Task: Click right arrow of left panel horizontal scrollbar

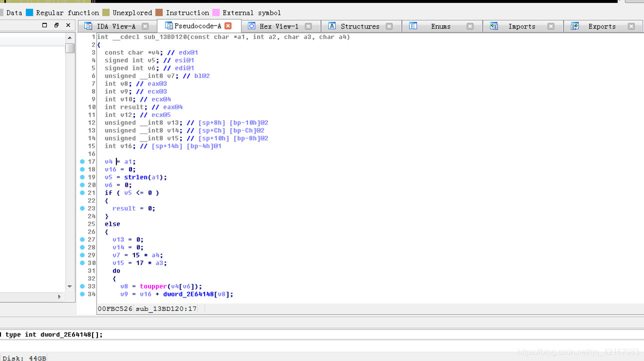Action: (x=59, y=296)
